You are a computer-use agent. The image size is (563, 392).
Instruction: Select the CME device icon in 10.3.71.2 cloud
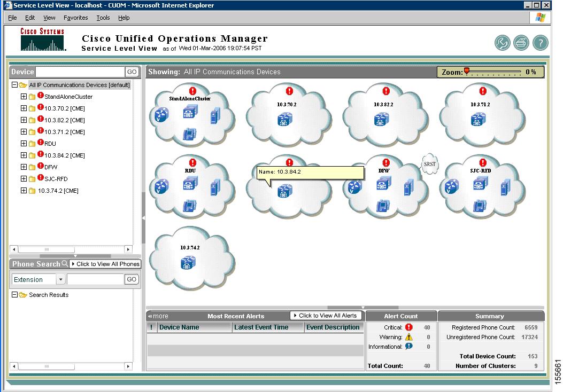pos(478,119)
